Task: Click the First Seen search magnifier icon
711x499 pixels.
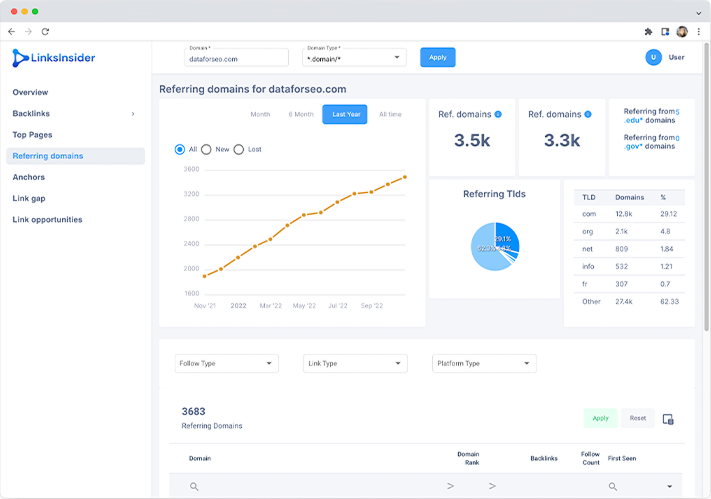Action: point(613,486)
